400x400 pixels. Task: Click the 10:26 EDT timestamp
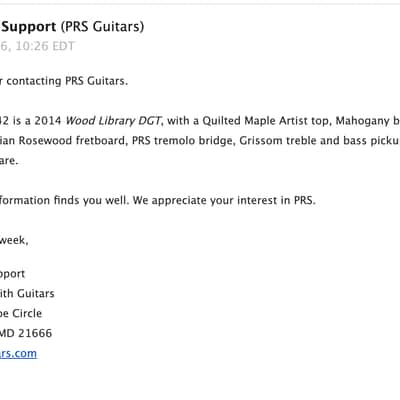(x=45, y=46)
